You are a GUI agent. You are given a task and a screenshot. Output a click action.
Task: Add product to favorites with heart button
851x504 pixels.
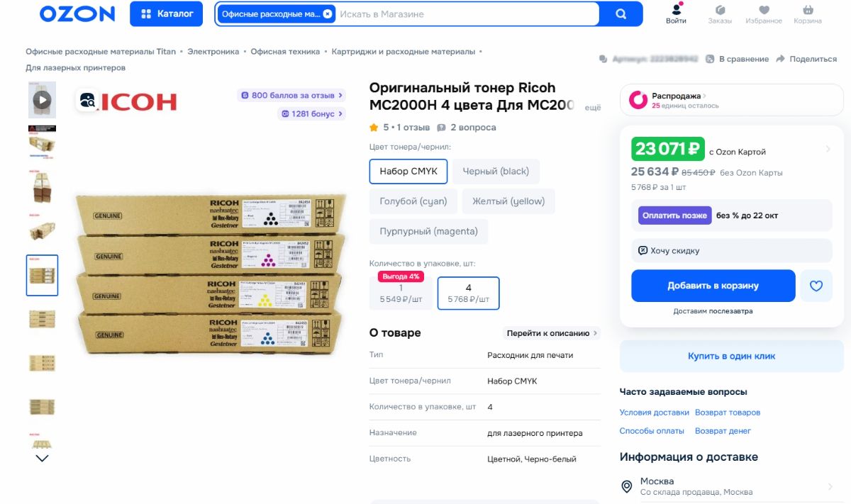(816, 286)
